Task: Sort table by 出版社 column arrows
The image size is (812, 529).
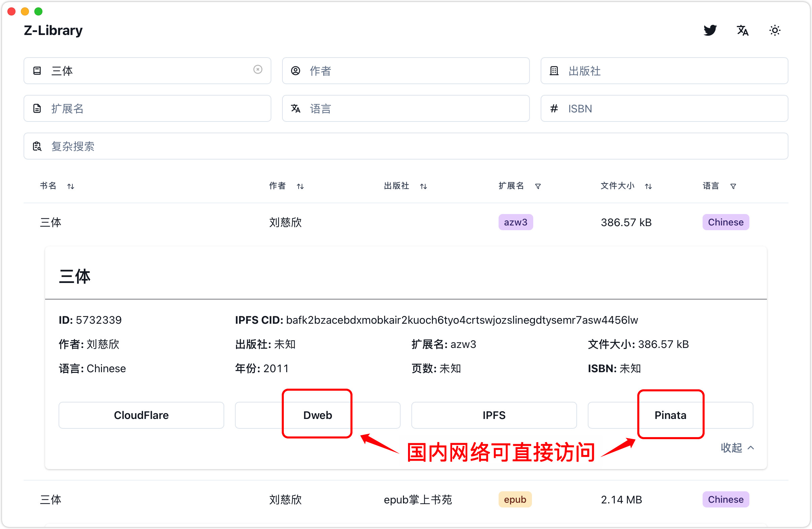Action: click(x=424, y=186)
